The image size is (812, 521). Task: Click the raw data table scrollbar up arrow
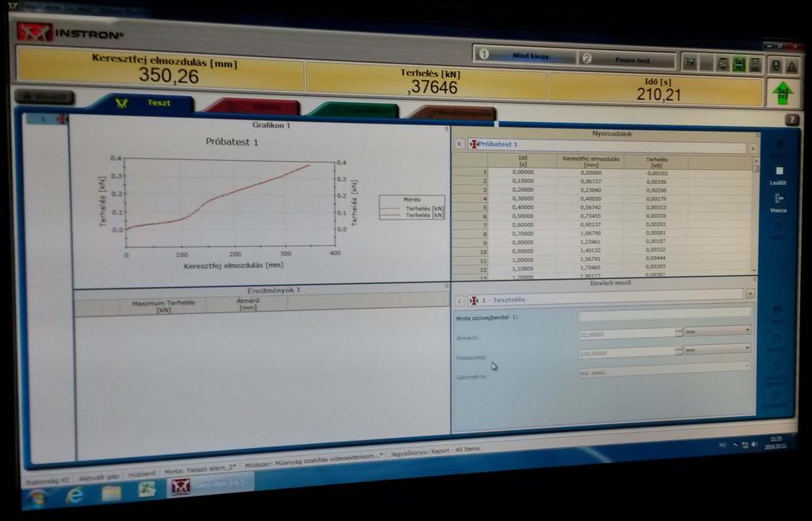tap(756, 162)
